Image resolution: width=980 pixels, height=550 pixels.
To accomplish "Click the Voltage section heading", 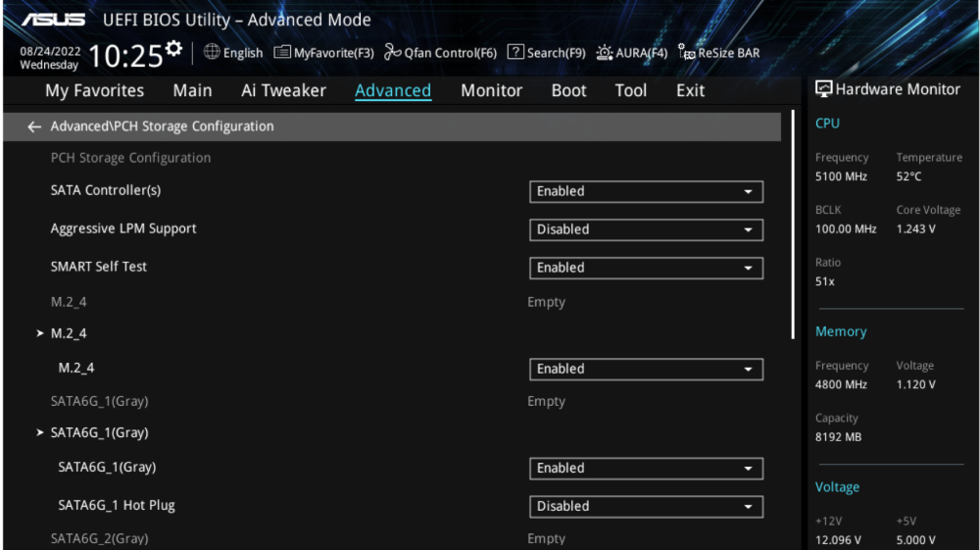I will (838, 487).
